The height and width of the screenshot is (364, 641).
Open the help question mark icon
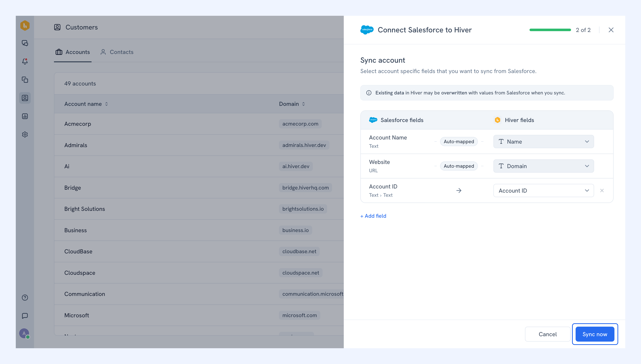coord(25,298)
